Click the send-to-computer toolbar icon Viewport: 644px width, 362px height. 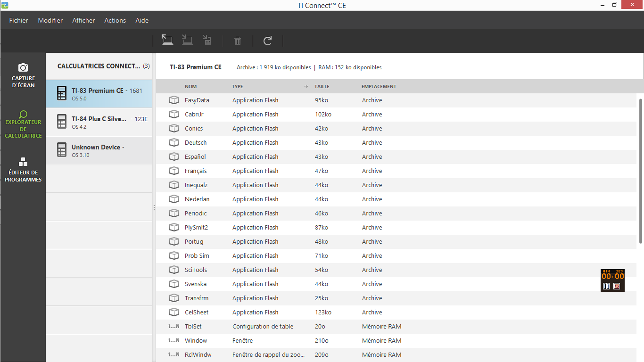click(167, 41)
